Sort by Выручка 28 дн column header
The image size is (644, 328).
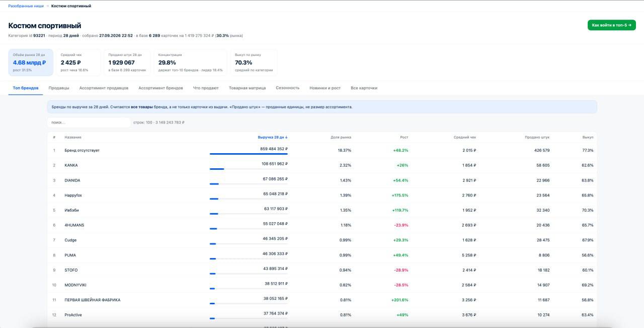pyautogui.click(x=273, y=137)
